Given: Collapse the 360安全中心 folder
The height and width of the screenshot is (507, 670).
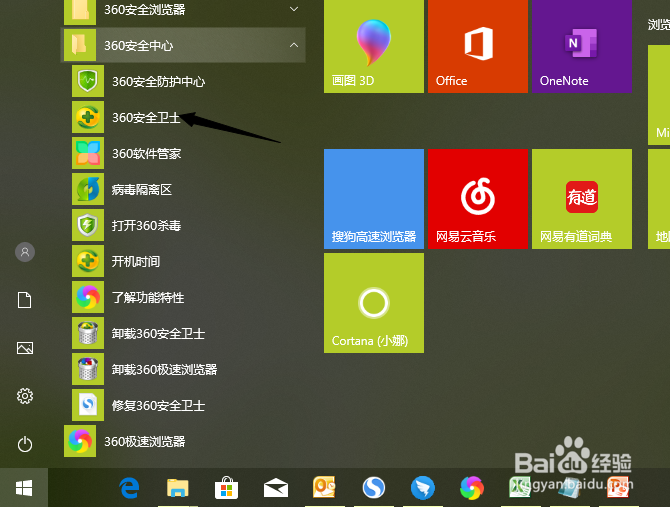Looking at the screenshot, I should (x=184, y=45).
